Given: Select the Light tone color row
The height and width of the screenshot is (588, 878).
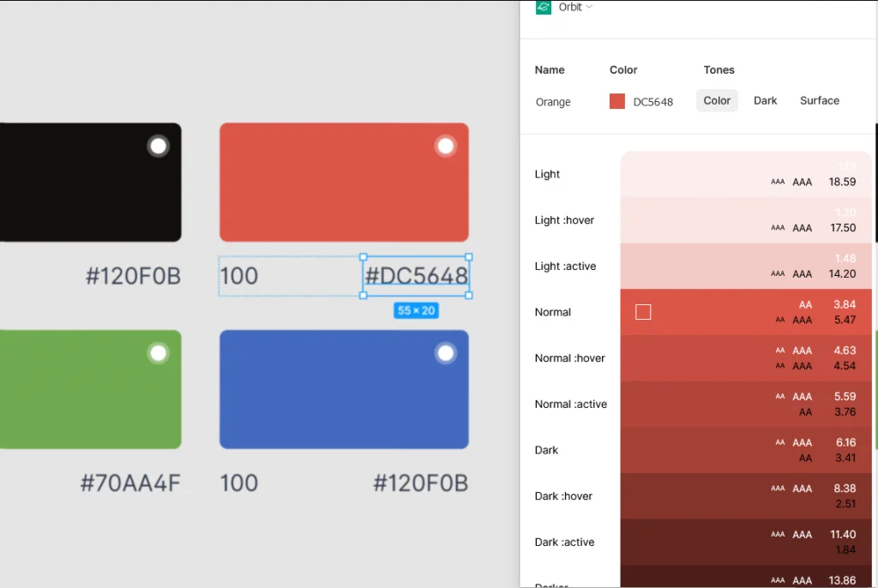Looking at the screenshot, I should pyautogui.click(x=744, y=174).
